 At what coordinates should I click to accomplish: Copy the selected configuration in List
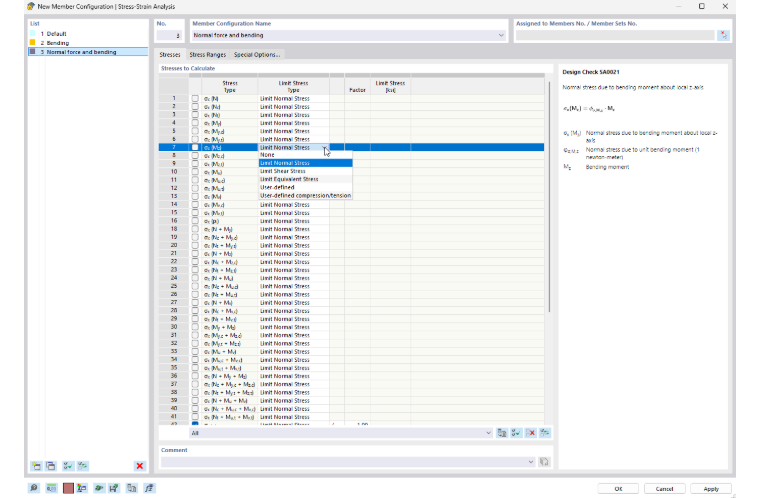(x=51, y=466)
